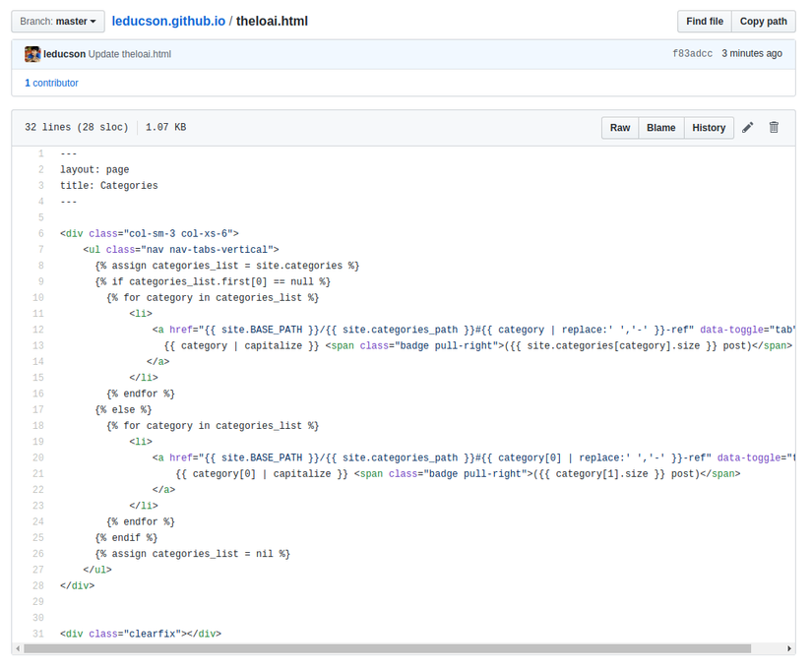This screenshot has height=668, width=812.
Task: Click the horizontal scrollbar right arrow
Action: click(x=789, y=649)
